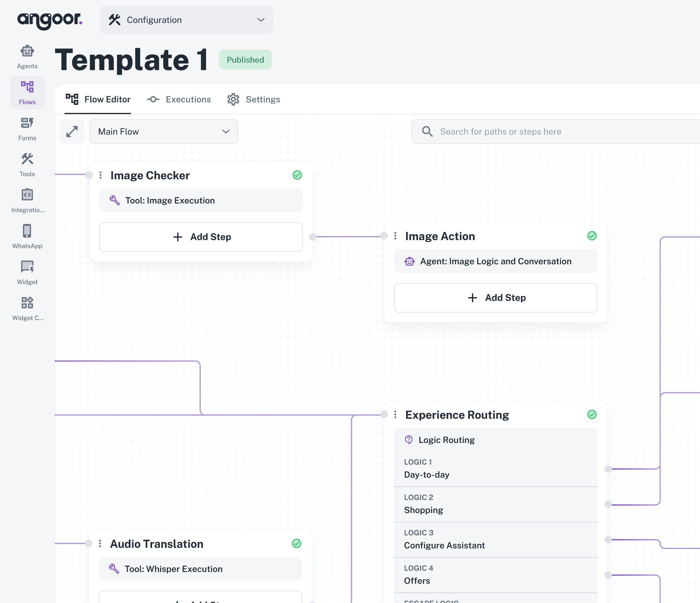Open the Image Checker options kebab menu
The width and height of the screenshot is (700, 603).
point(100,175)
